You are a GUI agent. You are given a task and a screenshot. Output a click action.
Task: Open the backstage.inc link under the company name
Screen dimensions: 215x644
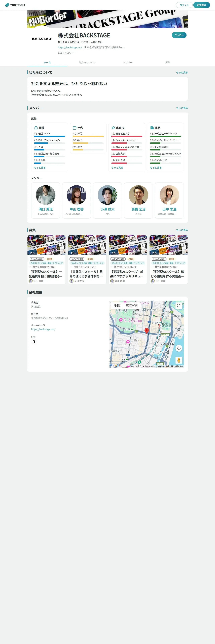tap(70, 47)
